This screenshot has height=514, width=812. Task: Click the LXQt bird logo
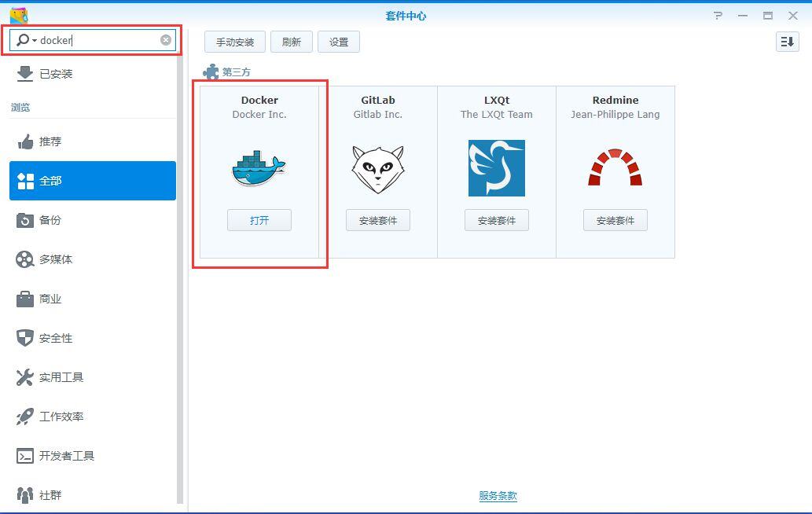[x=497, y=168]
